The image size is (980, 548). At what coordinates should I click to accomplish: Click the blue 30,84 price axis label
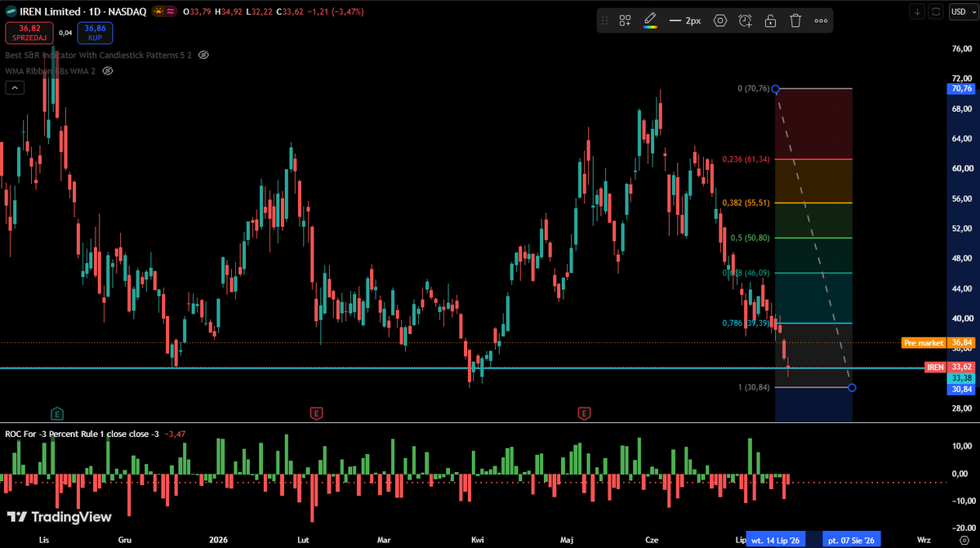960,390
